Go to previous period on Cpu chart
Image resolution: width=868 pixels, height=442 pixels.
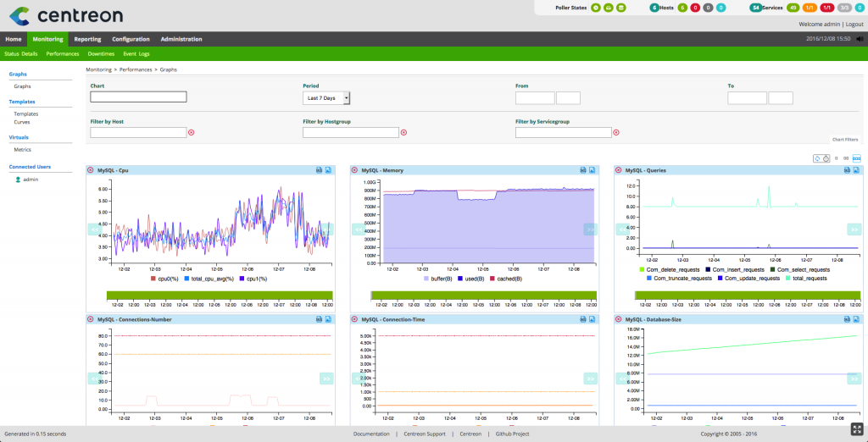[95, 229]
